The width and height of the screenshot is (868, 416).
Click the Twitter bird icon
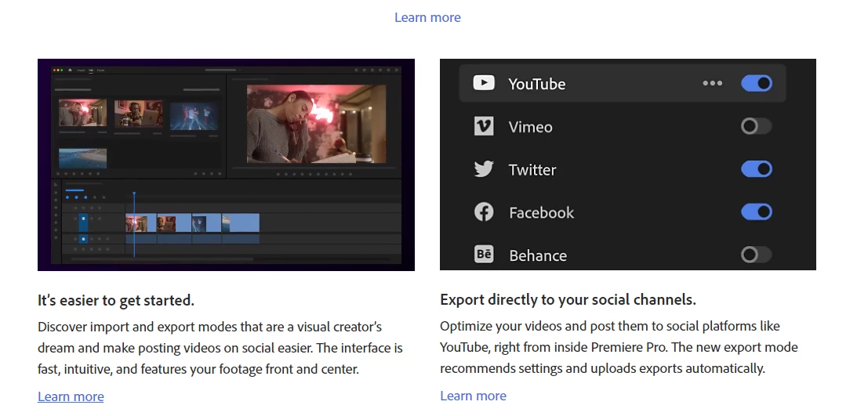(x=484, y=168)
